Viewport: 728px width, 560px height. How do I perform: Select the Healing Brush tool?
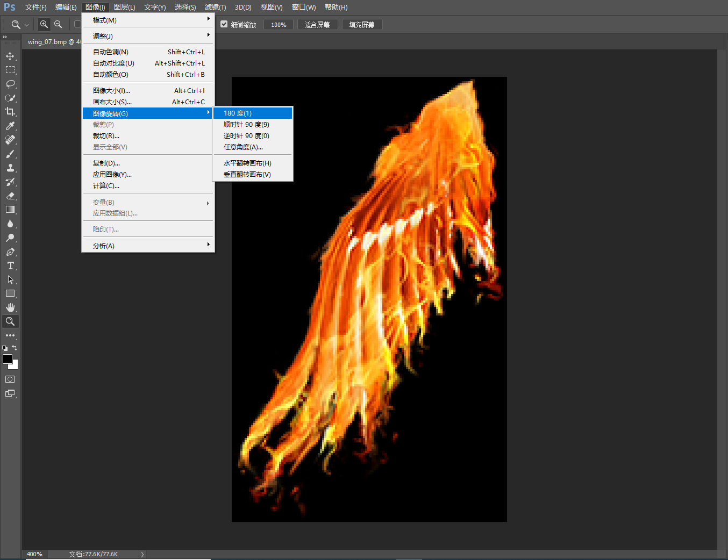point(10,140)
